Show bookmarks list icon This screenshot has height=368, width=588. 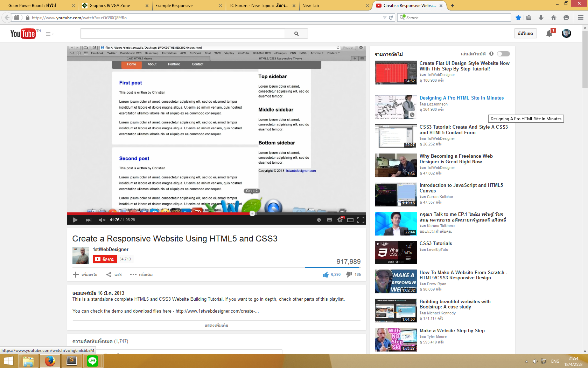[529, 18]
